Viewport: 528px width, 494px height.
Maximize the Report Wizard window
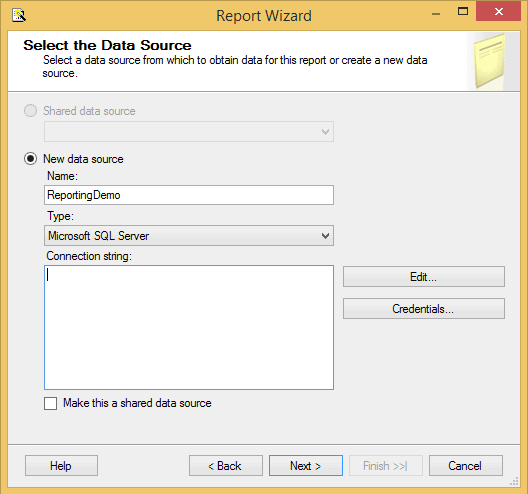pyautogui.click(x=463, y=12)
